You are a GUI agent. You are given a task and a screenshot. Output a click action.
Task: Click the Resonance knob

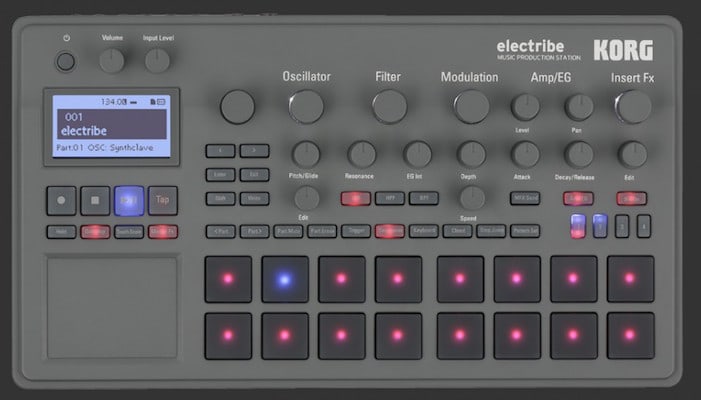[x=362, y=155]
